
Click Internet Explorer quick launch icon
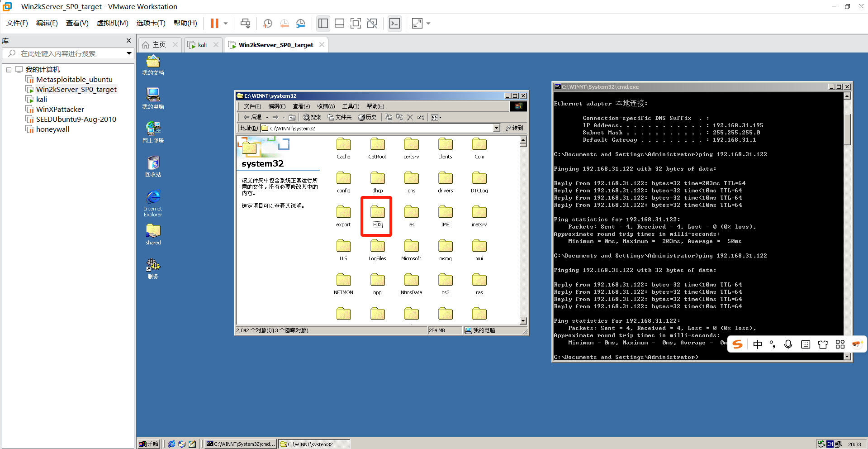(x=171, y=444)
